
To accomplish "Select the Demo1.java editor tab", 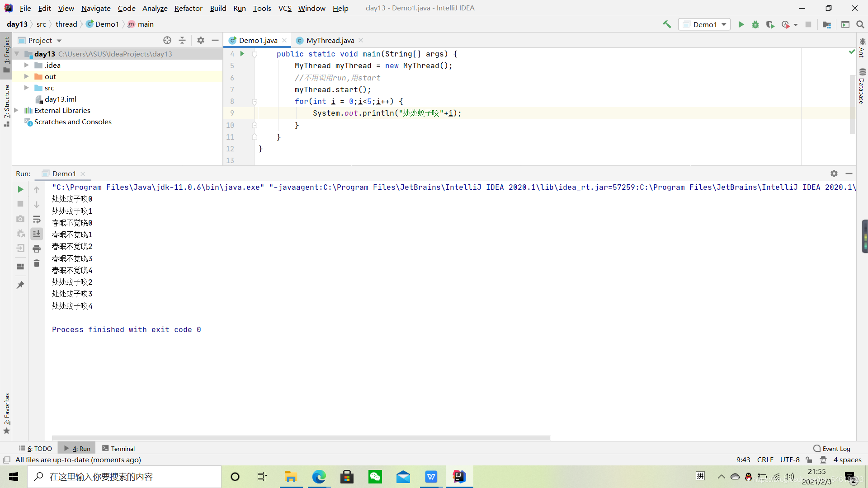I will tap(258, 40).
